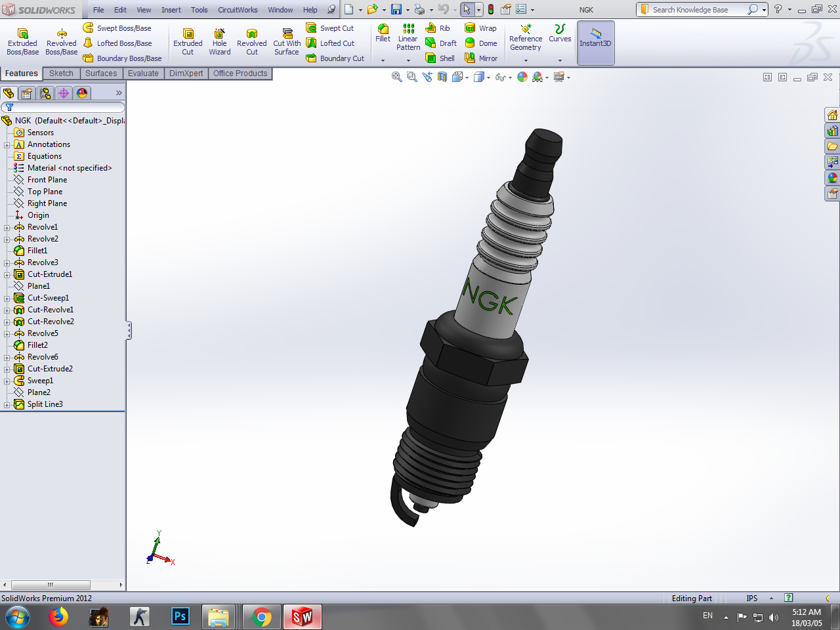Image resolution: width=840 pixels, height=630 pixels.
Task: Expand the Revolve1 feature node
Action: pos(7,228)
